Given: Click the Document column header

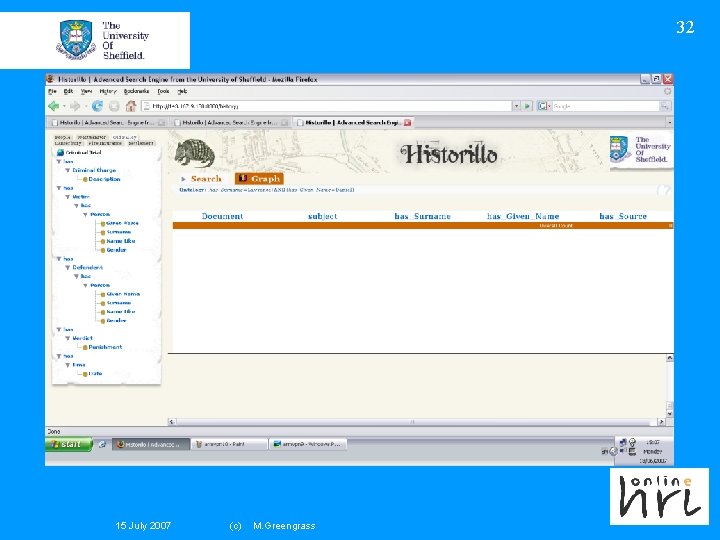Looking at the screenshot, I should (222, 216).
